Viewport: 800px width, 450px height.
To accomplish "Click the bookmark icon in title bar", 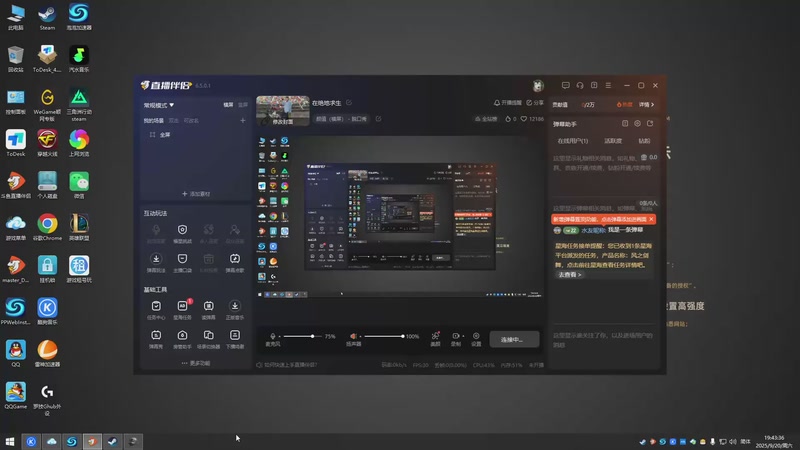I will tap(594, 85).
